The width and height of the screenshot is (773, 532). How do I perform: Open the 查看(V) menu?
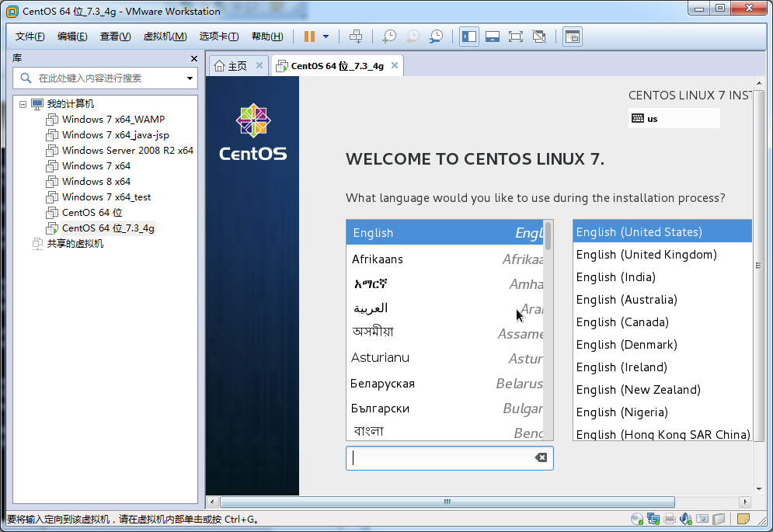coord(115,37)
